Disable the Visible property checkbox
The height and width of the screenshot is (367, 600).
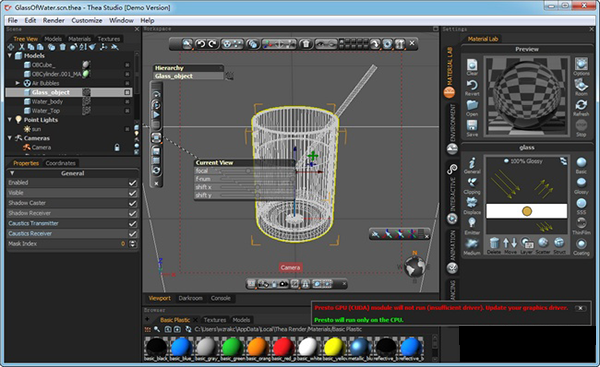132,193
